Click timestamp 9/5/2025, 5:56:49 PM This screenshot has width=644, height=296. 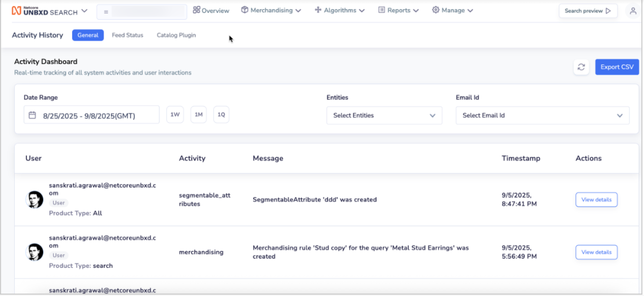pos(519,252)
